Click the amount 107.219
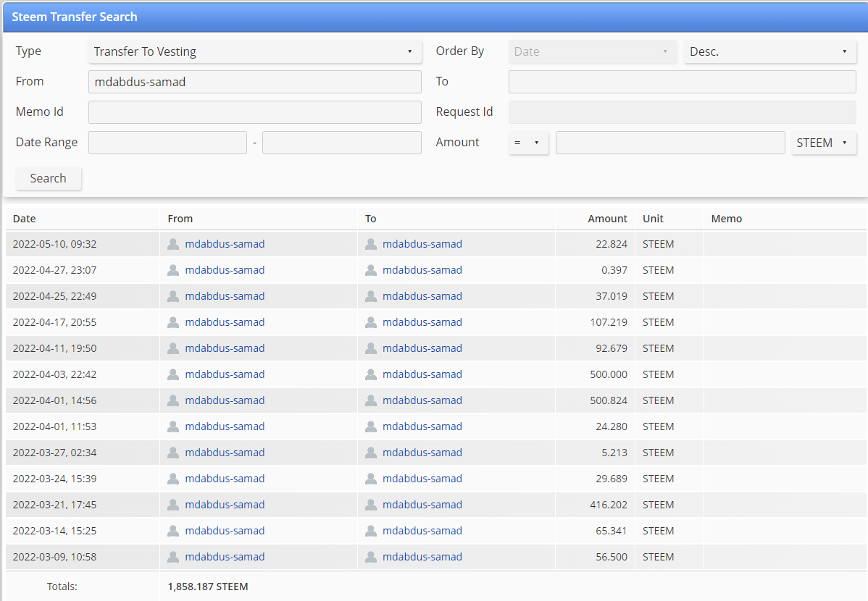868x601 pixels. [609, 322]
